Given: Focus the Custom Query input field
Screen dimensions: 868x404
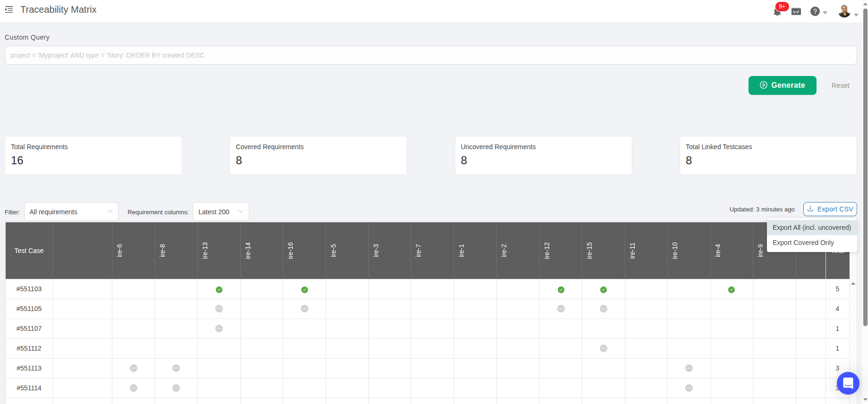Looking at the screenshot, I should pyautogui.click(x=431, y=55).
